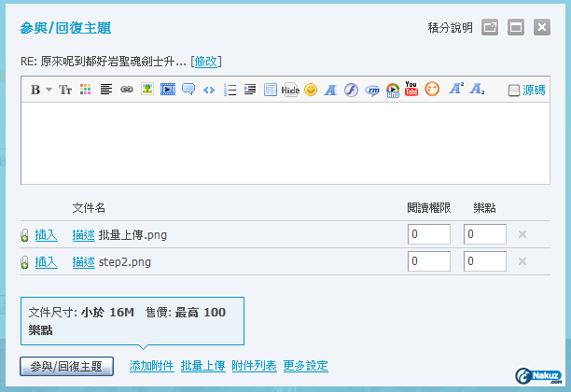Viewport: 571px width, 392px height.
Task: Insert a hyperlink with chain icon
Action: [127, 90]
